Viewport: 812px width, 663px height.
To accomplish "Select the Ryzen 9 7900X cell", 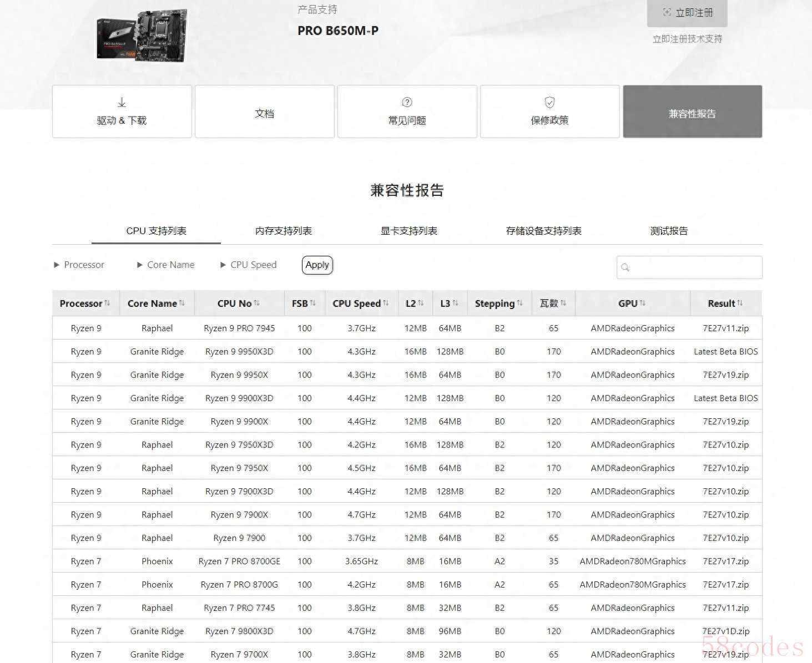I will 239,514.
